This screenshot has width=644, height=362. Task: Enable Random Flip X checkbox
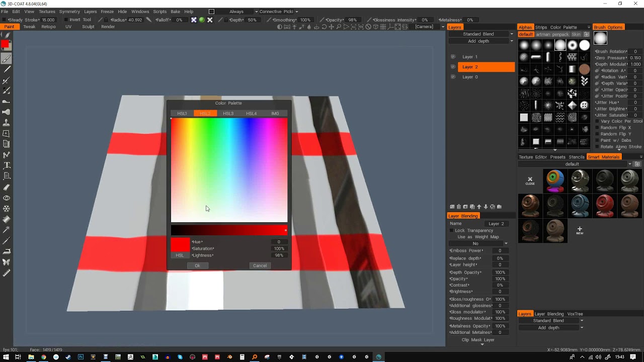coord(597,128)
